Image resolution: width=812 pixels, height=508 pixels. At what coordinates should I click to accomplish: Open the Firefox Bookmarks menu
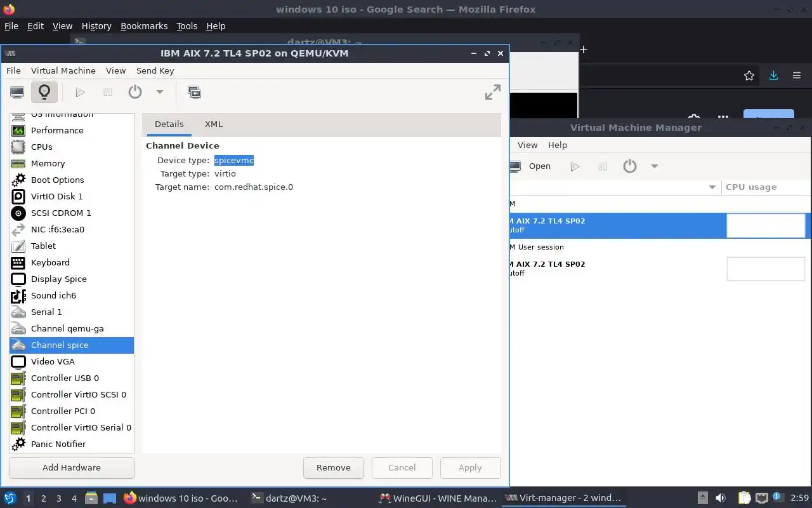tap(144, 26)
